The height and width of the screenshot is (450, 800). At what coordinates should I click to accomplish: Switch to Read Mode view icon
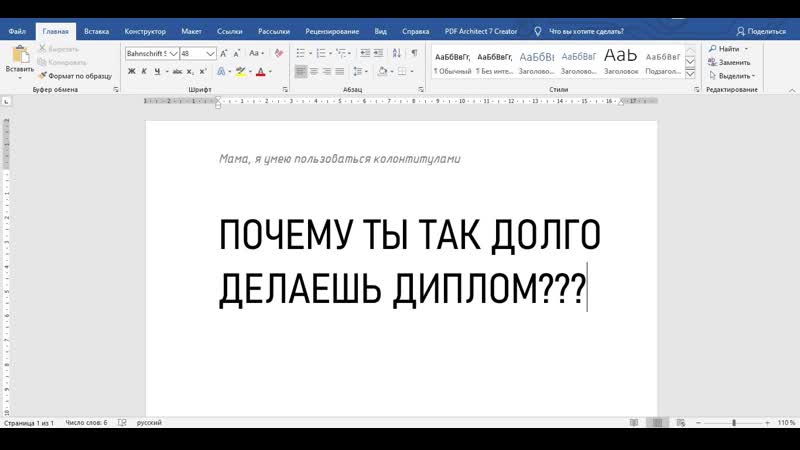634,422
